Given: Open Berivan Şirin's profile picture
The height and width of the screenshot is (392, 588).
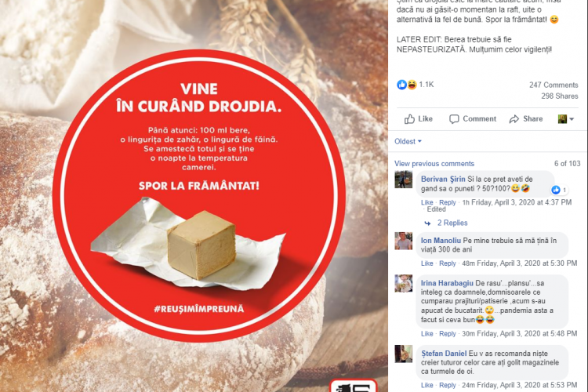Looking at the screenshot, I should point(404,180).
